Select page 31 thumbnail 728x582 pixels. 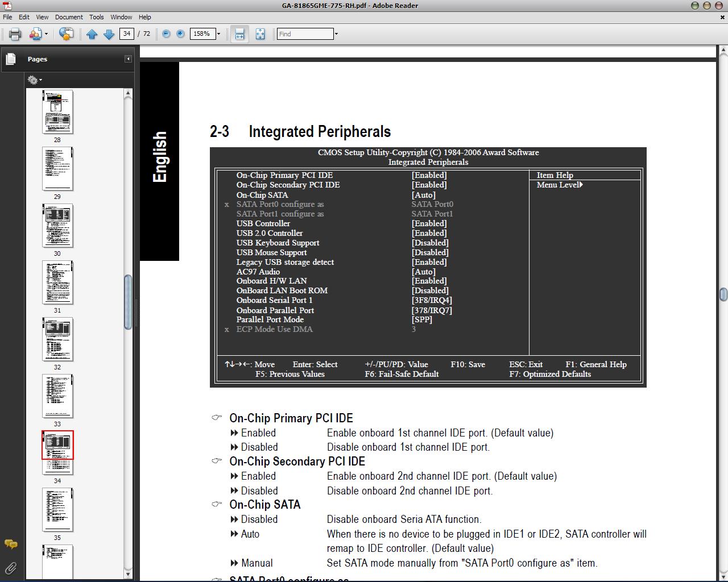coord(57,282)
